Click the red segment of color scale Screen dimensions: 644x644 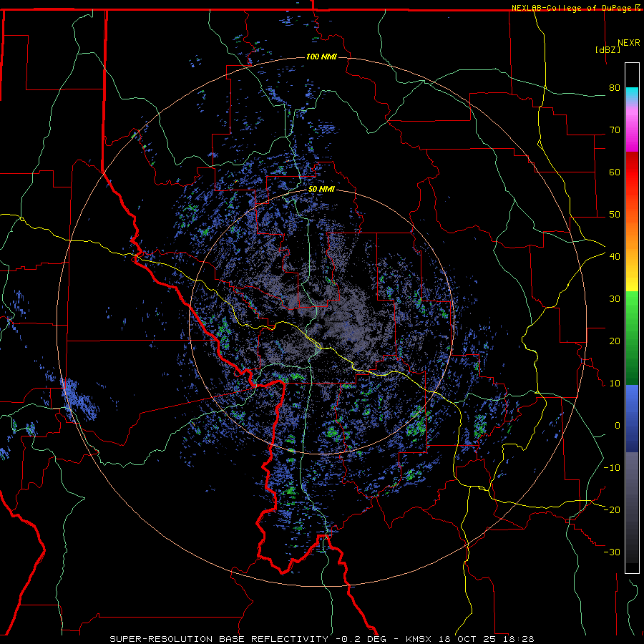[x=632, y=172]
